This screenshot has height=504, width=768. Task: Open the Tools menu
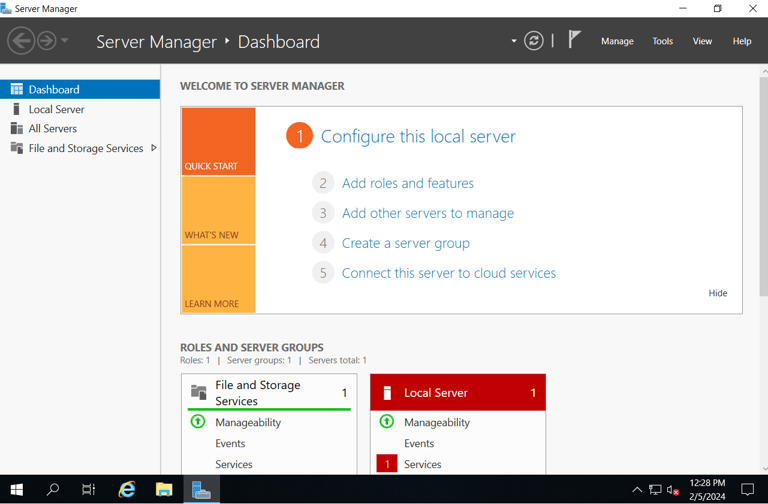(x=662, y=41)
